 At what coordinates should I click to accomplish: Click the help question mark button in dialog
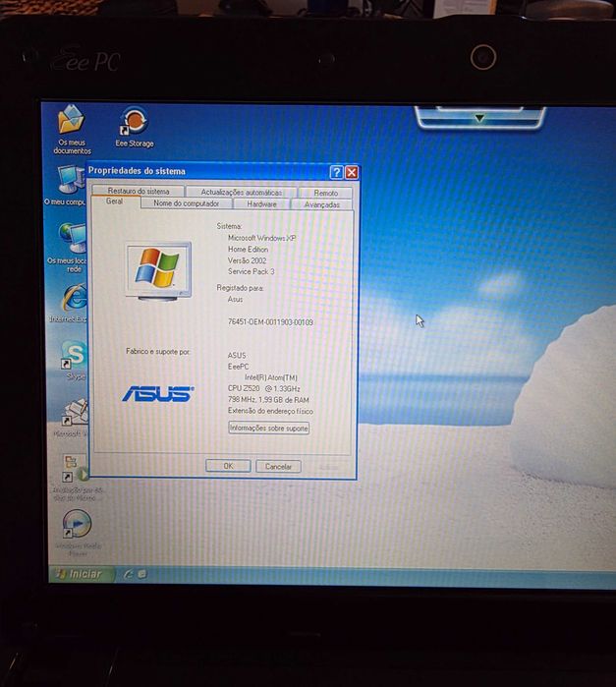click(336, 172)
